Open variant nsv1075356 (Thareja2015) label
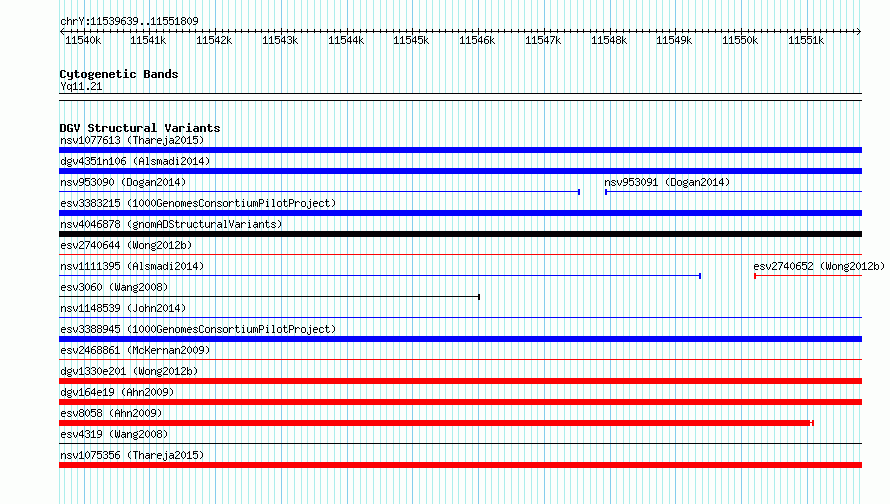The image size is (890, 504). tap(132, 455)
